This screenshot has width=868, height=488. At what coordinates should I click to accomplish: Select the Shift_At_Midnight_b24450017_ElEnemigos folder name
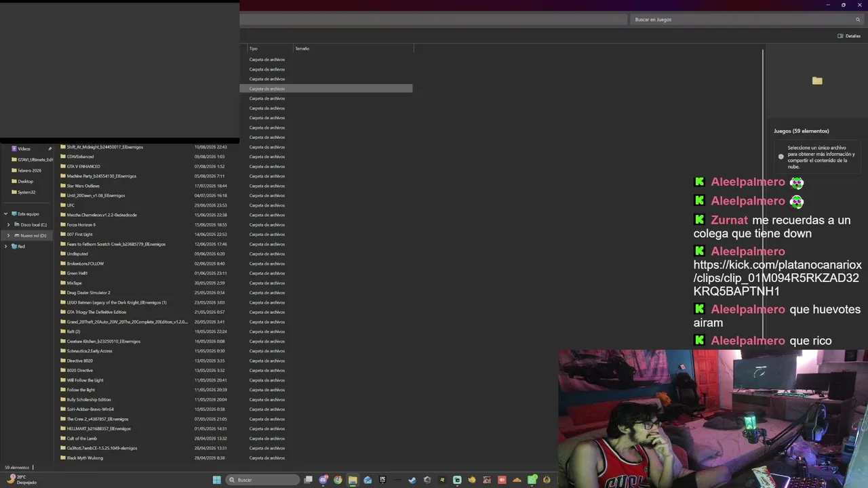coord(105,147)
